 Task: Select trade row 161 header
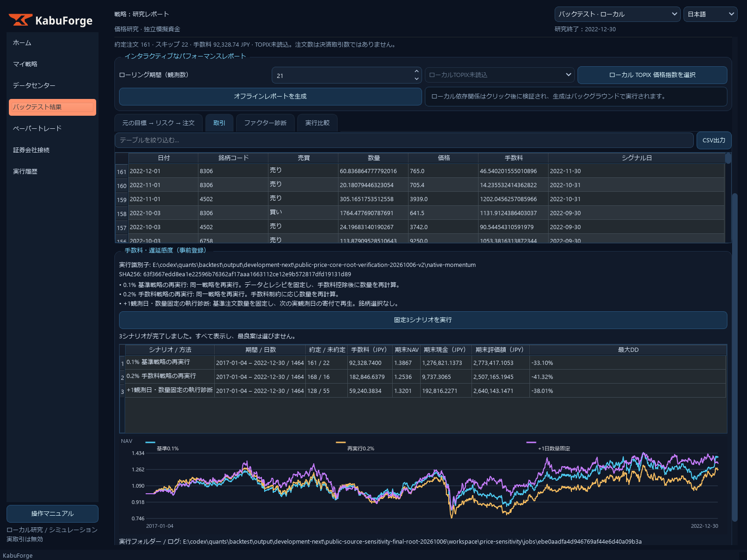[122, 171]
